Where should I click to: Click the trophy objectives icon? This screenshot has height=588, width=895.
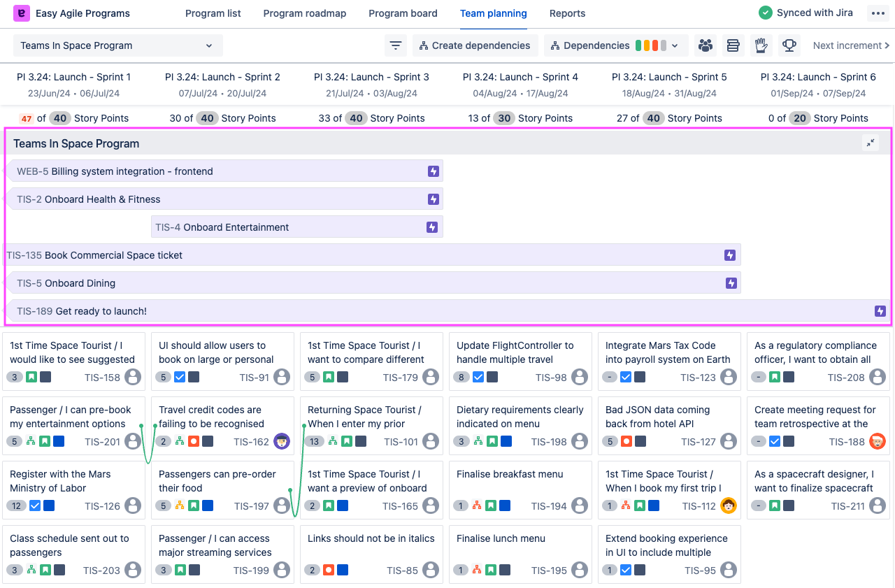click(789, 45)
